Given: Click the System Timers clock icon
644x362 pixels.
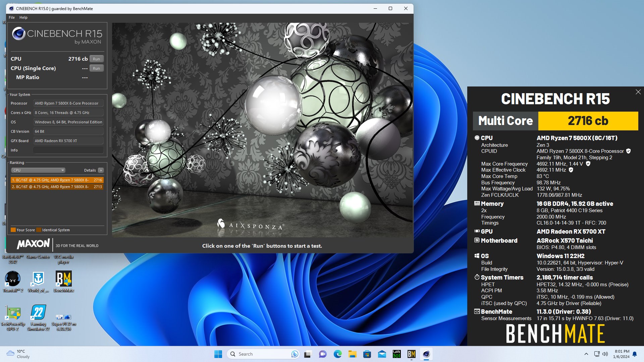Looking at the screenshot, I should (x=477, y=277).
